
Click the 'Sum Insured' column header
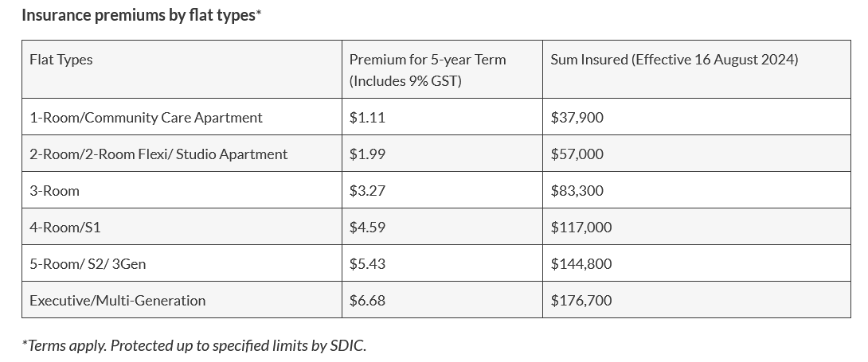674,60
